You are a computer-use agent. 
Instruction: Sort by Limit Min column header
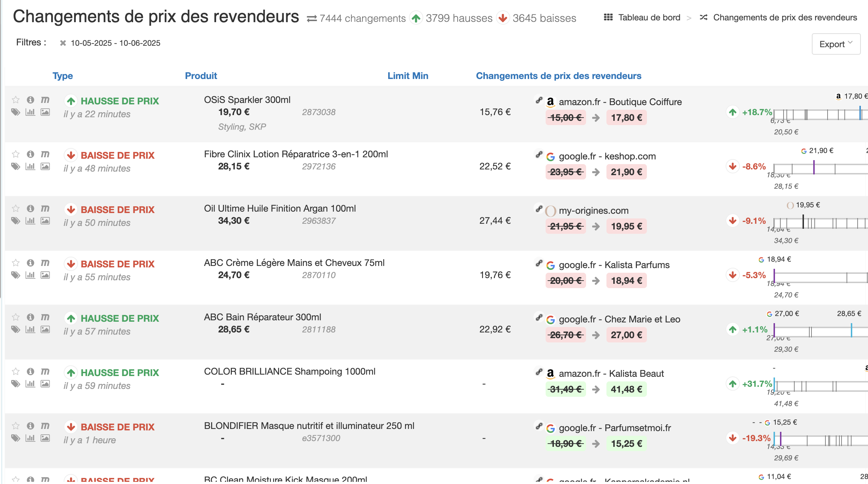pyautogui.click(x=408, y=76)
